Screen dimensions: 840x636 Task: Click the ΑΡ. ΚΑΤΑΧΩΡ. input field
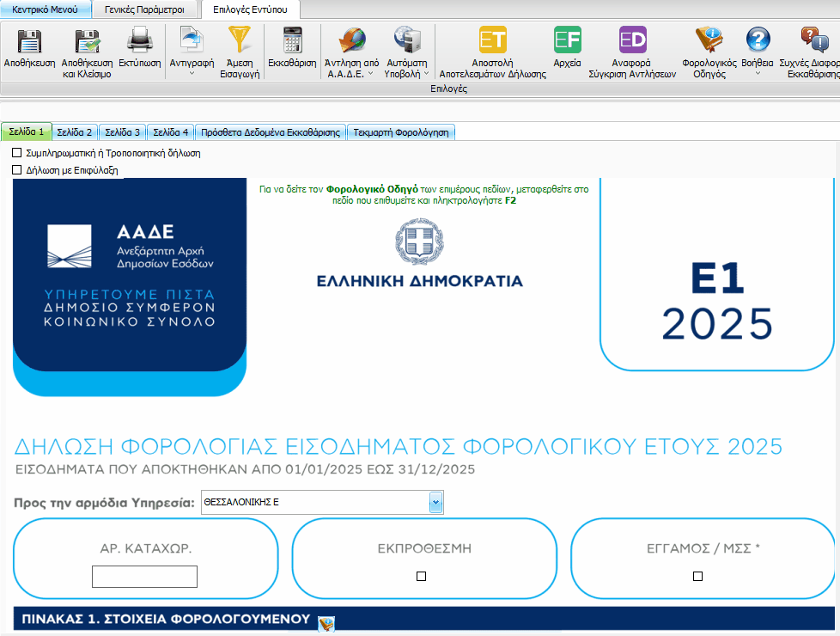click(x=144, y=577)
